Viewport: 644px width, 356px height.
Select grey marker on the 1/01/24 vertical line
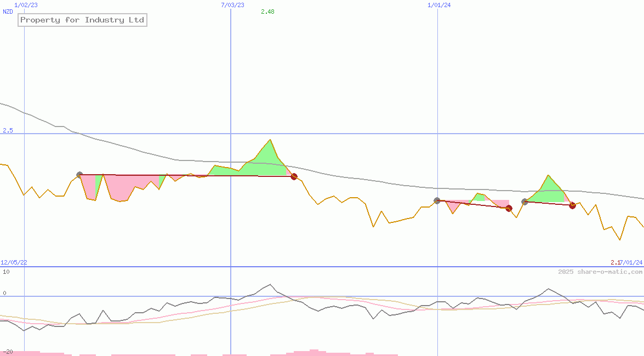click(x=437, y=200)
